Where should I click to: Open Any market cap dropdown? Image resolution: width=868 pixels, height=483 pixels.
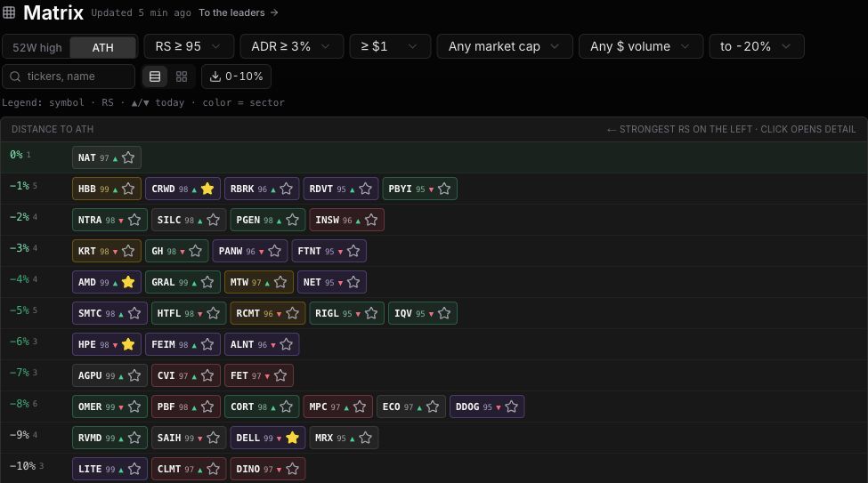[505, 46]
